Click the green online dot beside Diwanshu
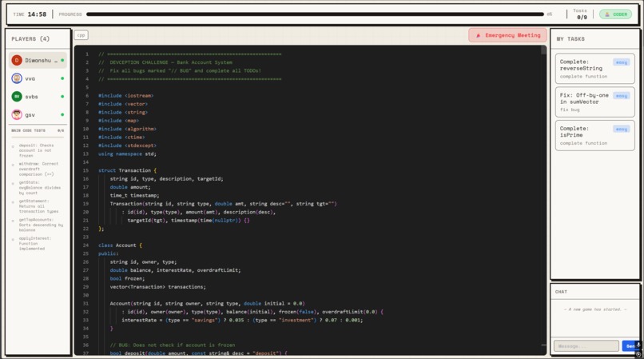The width and height of the screenshot is (644, 359). [62, 61]
